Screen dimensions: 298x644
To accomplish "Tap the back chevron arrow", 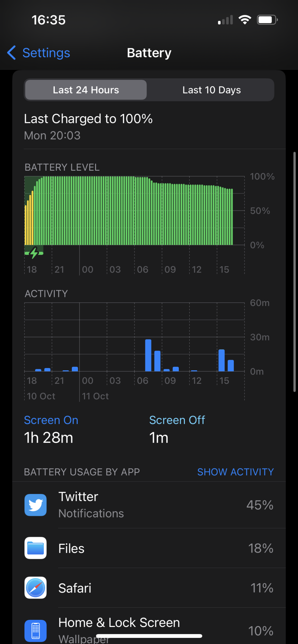I will (12, 52).
